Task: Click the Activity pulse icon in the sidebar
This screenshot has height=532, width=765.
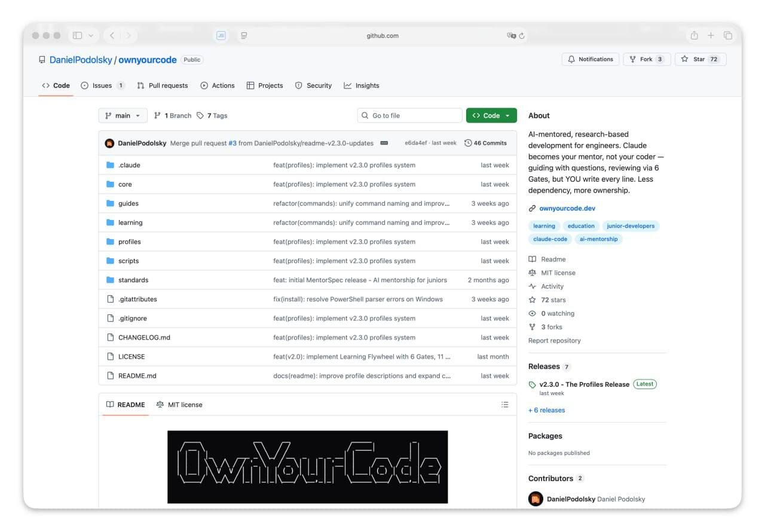Action: point(532,286)
